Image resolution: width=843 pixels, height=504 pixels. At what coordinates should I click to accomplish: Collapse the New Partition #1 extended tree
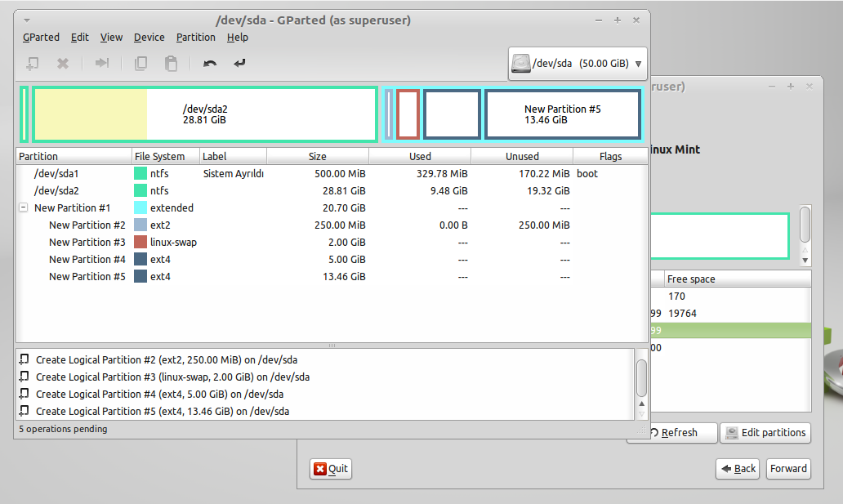coord(23,207)
